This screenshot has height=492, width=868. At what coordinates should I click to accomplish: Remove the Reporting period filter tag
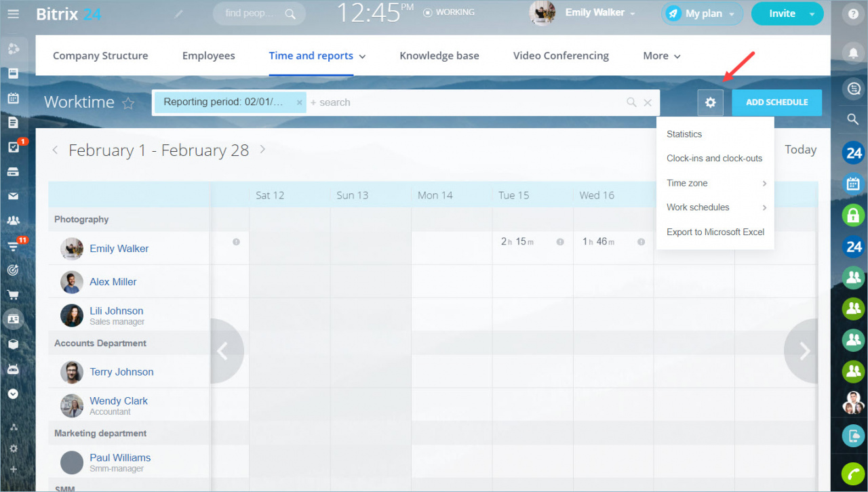(x=299, y=103)
